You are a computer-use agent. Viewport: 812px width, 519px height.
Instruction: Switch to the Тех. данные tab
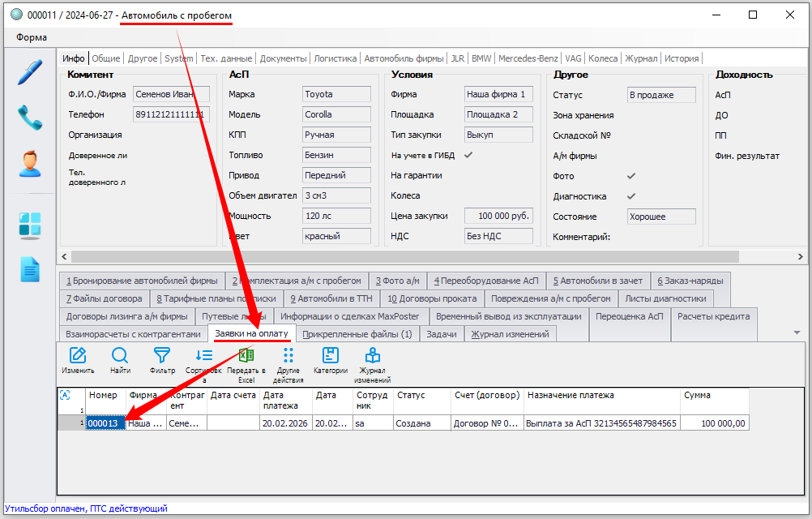coord(226,58)
